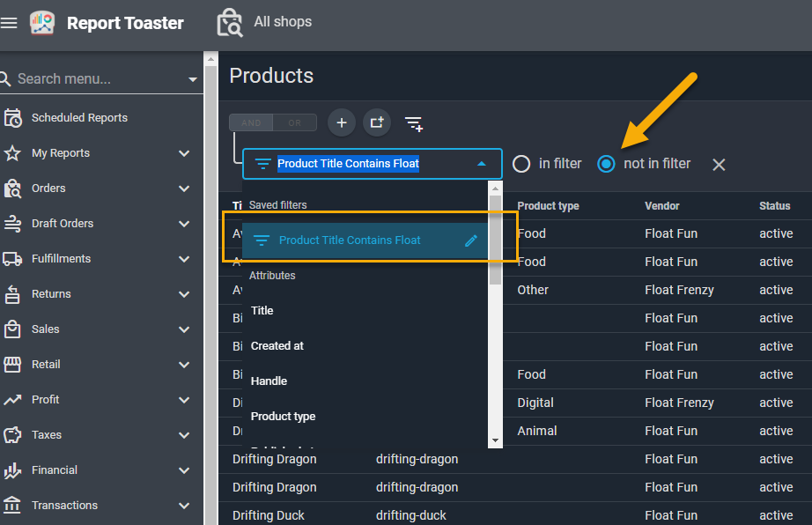Click the plus add condition button
This screenshot has height=525, width=812.
tap(342, 122)
